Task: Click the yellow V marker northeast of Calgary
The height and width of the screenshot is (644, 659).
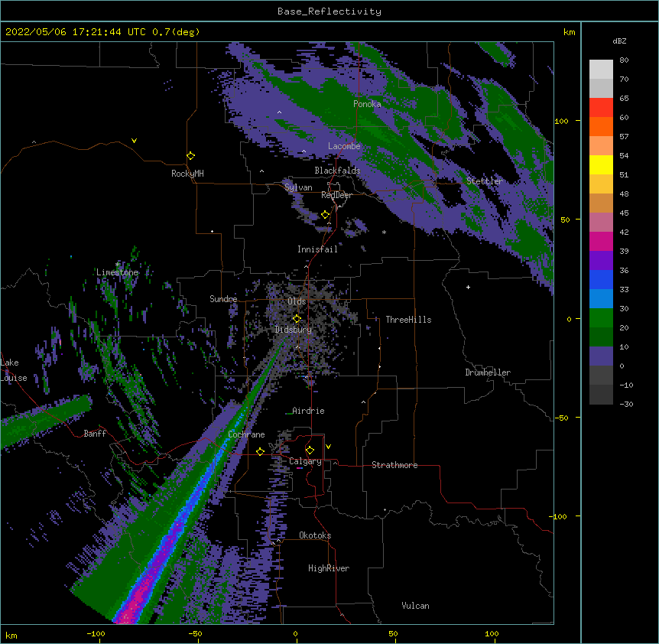Action: [x=328, y=447]
